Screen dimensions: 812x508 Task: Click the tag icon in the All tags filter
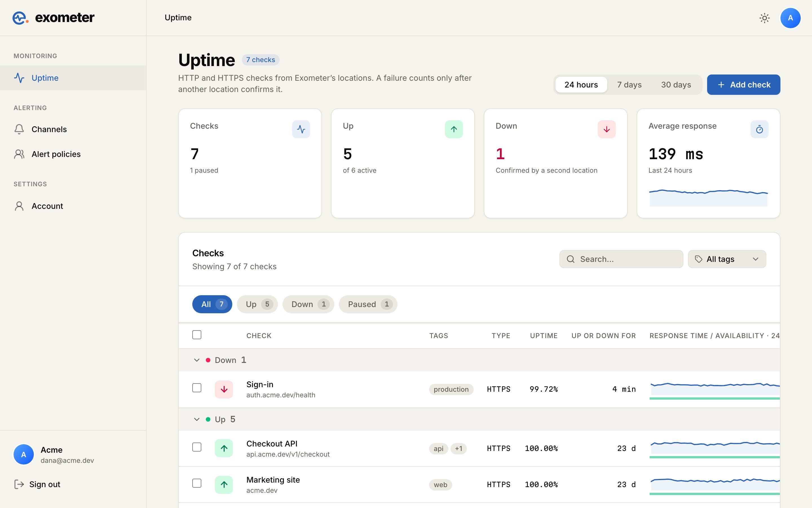(x=698, y=259)
